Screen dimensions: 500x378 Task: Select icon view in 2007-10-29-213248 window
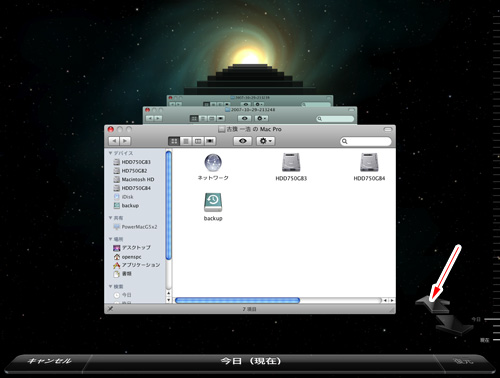coord(194,118)
